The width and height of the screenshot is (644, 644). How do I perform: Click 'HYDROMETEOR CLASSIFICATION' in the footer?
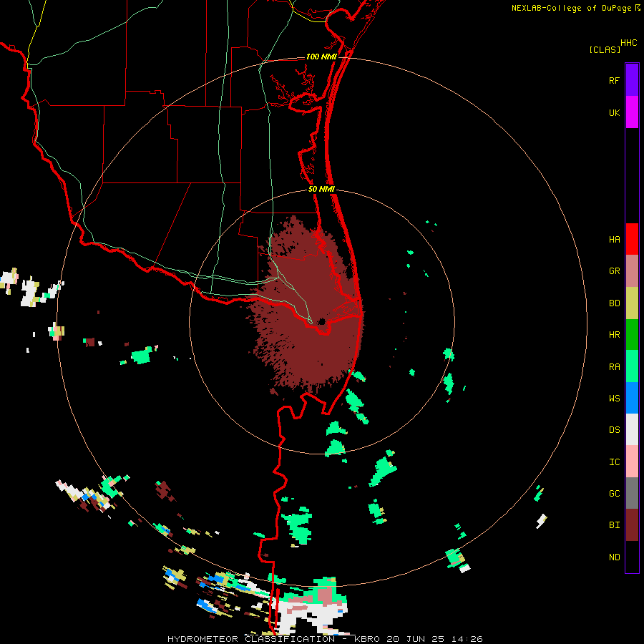pos(251,639)
